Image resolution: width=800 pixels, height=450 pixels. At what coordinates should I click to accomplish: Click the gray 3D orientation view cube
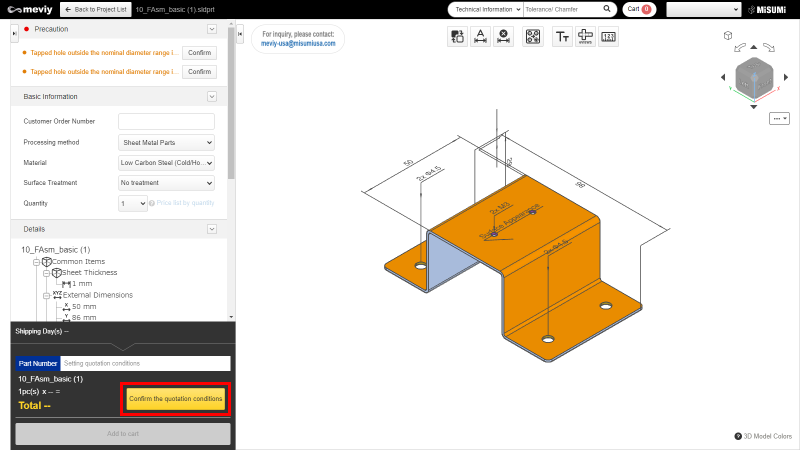[754, 78]
